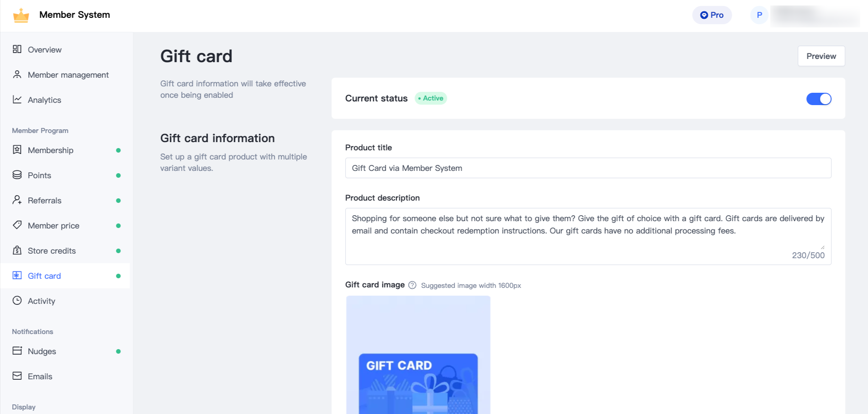Open the Nudges menu item
This screenshot has width=868, height=414.
click(x=42, y=351)
